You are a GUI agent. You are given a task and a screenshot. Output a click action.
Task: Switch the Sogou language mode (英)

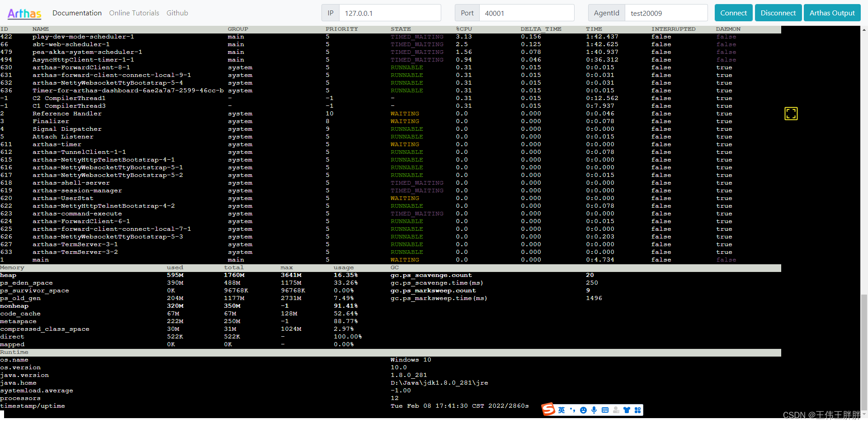[561, 410]
